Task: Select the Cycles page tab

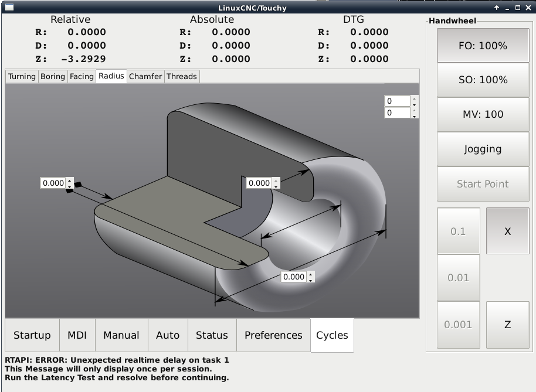Action: 333,335
